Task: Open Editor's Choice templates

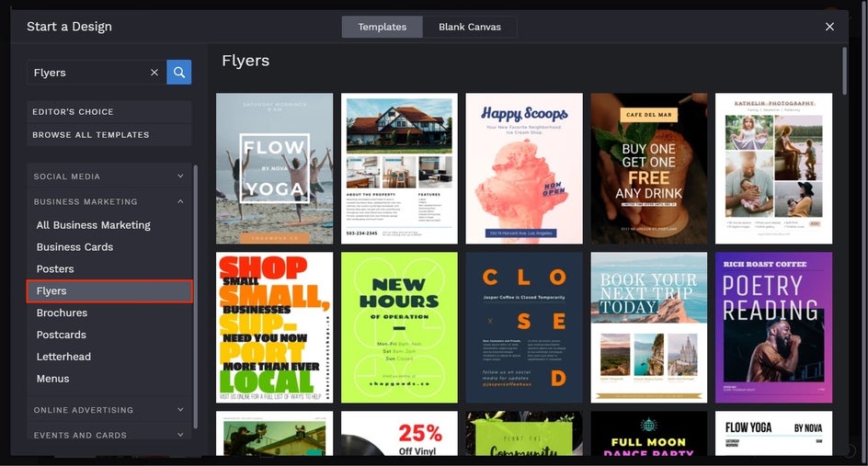Action: click(x=109, y=112)
